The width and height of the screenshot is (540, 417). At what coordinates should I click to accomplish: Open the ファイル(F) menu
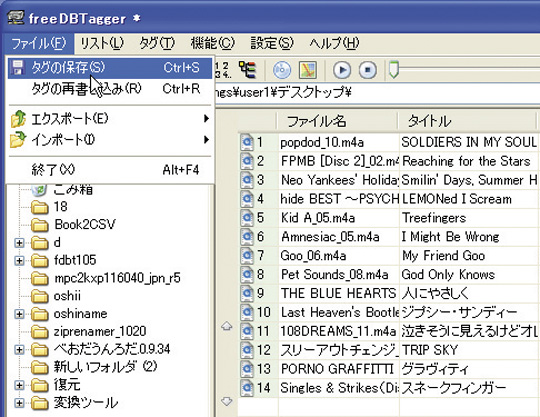(x=38, y=44)
